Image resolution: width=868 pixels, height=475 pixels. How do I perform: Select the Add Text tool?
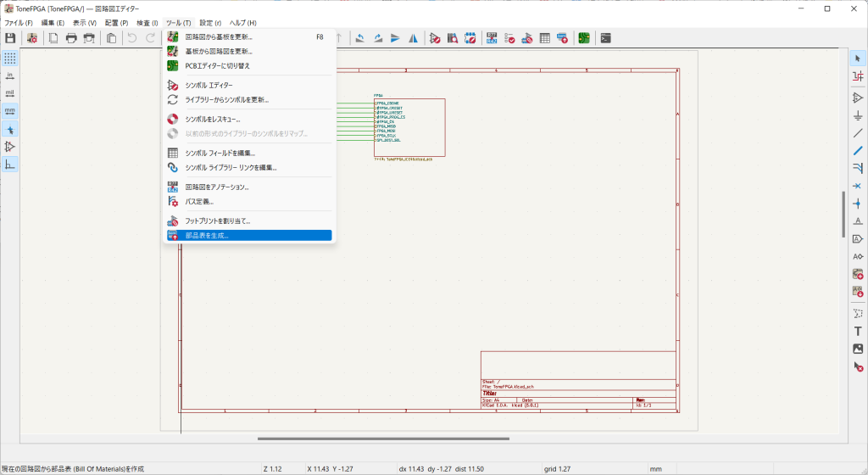pyautogui.click(x=858, y=331)
